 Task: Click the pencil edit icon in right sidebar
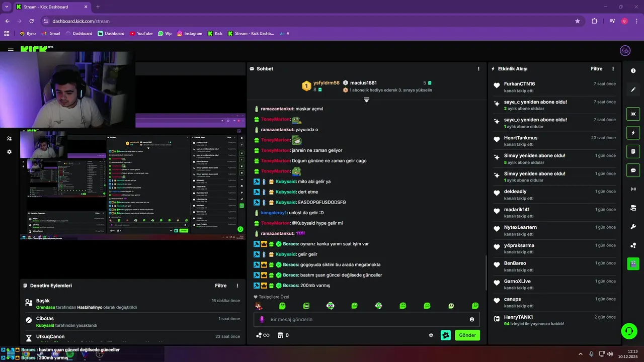(x=633, y=89)
